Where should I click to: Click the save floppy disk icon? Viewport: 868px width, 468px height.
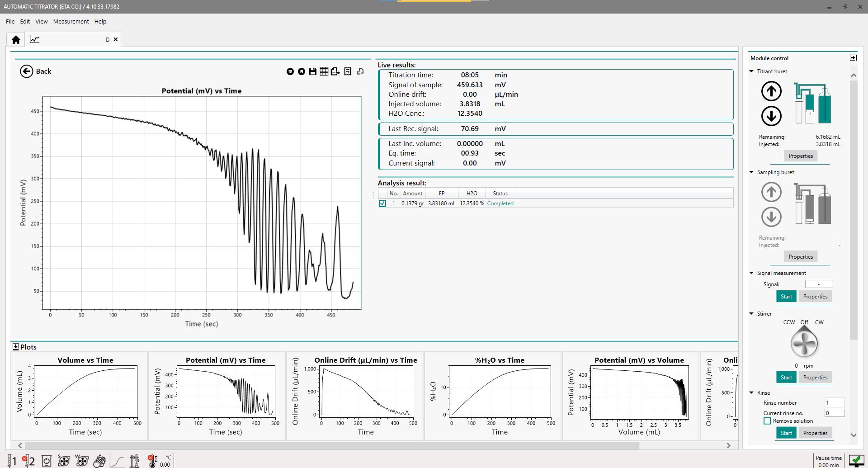click(x=312, y=71)
